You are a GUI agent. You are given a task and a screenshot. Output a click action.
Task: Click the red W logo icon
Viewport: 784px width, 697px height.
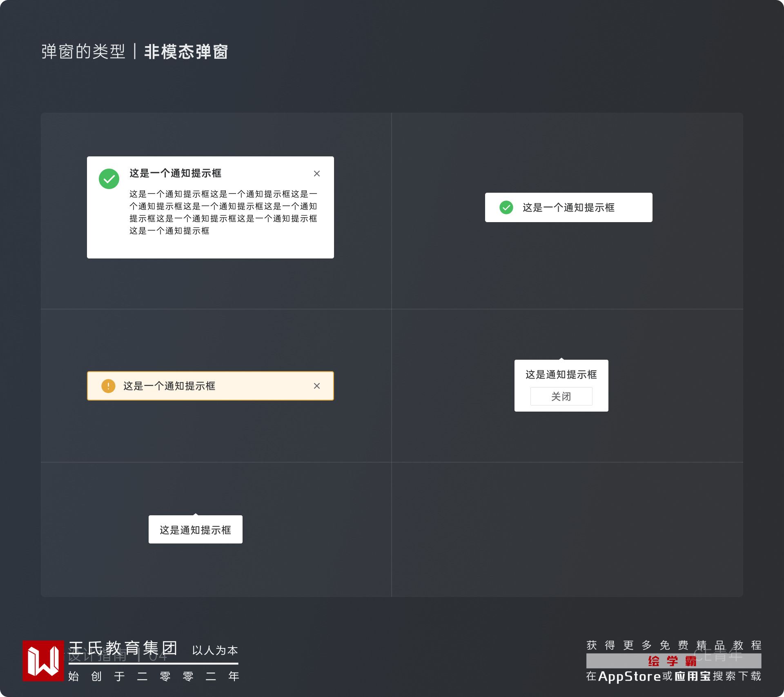(43, 661)
